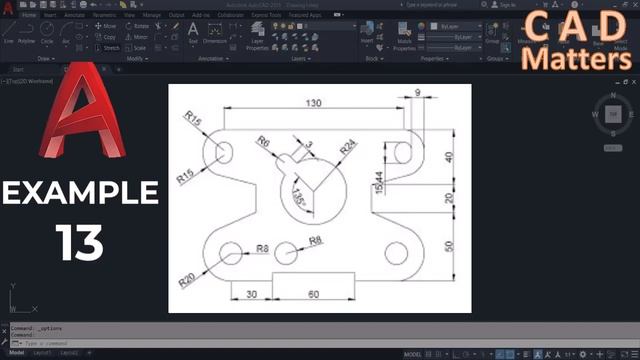
Task: Expand the Block panel
Action: point(374,58)
